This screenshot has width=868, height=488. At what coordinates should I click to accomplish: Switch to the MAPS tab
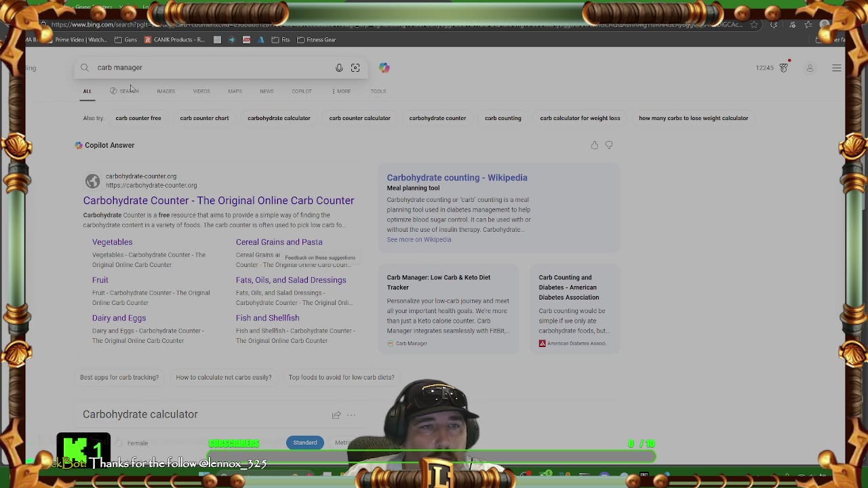pos(235,91)
